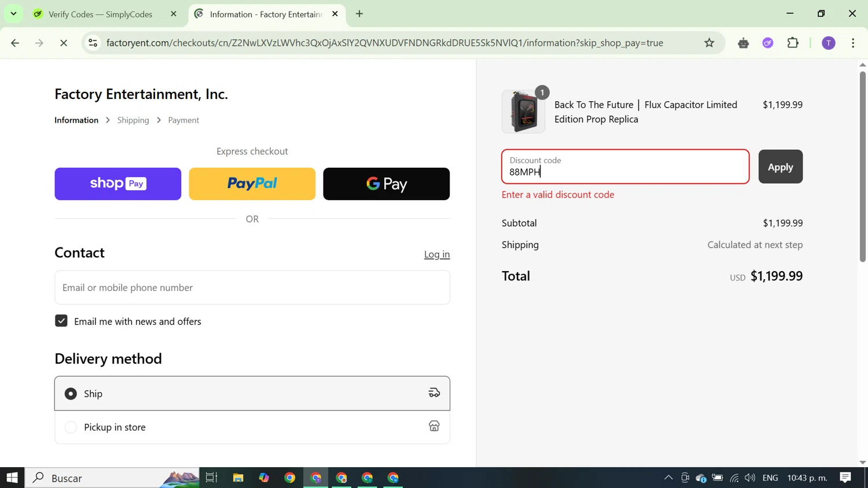Click the store pickup icon

(434, 426)
